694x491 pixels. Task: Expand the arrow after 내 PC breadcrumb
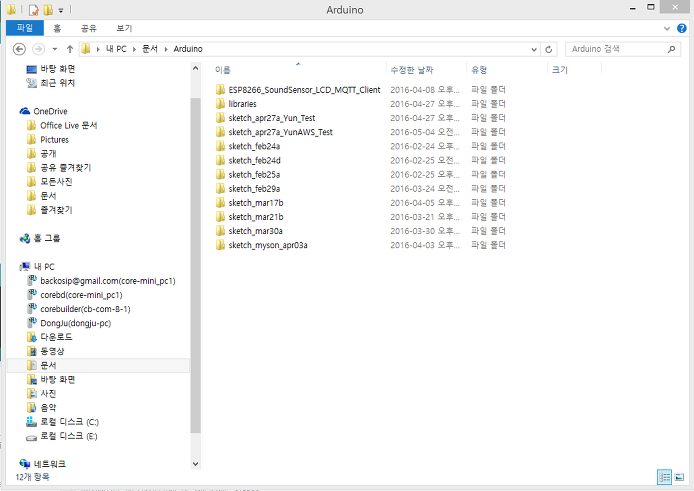(134, 49)
